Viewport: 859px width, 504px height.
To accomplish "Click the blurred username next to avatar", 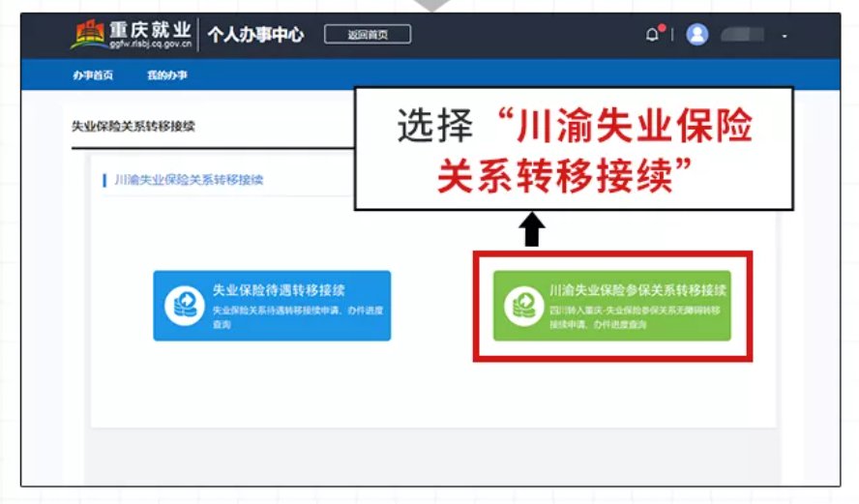I will coord(742,35).
